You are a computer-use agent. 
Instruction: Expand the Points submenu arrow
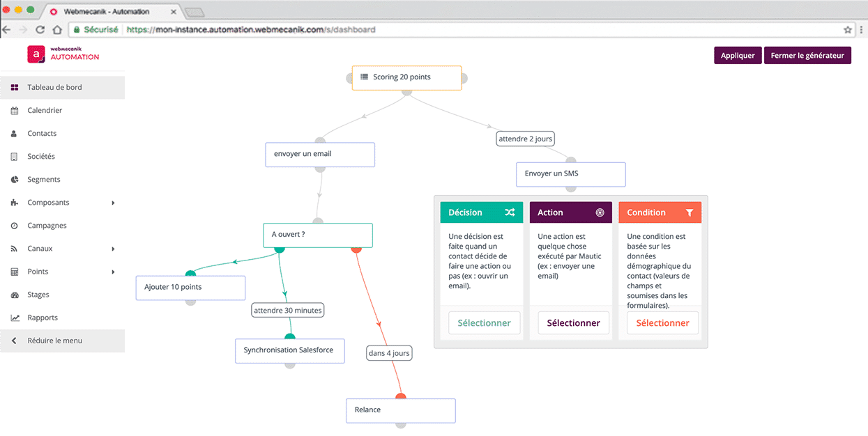coord(112,271)
